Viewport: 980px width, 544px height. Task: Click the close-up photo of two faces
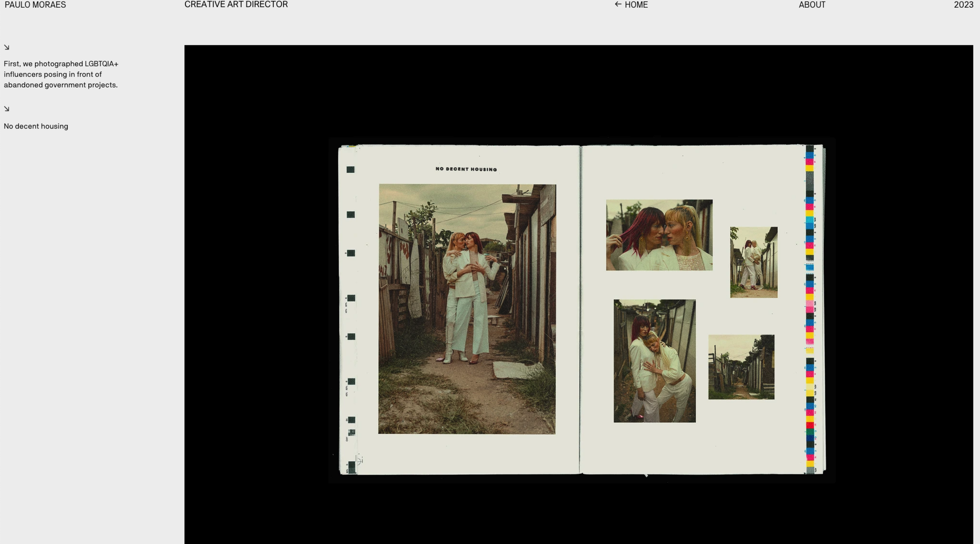(659, 235)
